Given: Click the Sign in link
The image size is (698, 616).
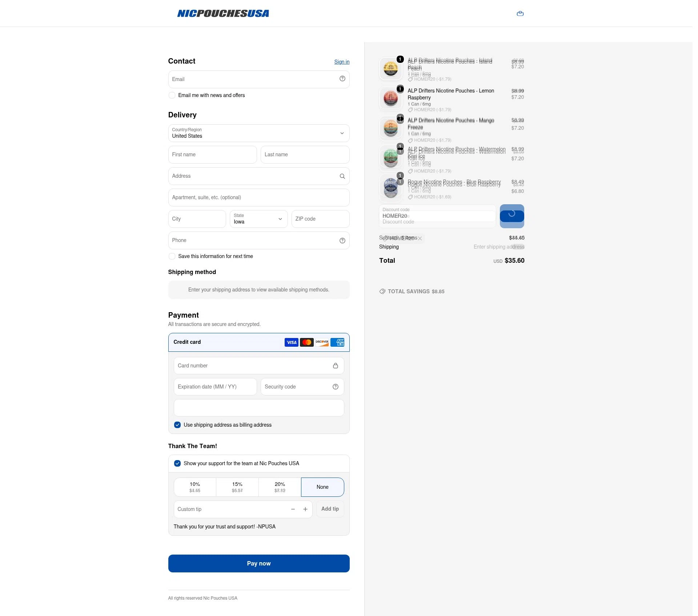Looking at the screenshot, I should coord(342,62).
